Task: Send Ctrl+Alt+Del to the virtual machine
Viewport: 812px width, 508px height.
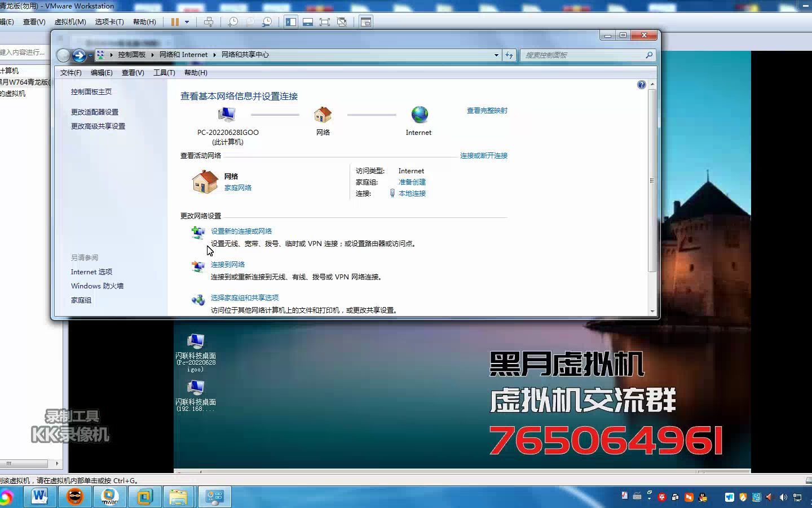Action: (210, 22)
